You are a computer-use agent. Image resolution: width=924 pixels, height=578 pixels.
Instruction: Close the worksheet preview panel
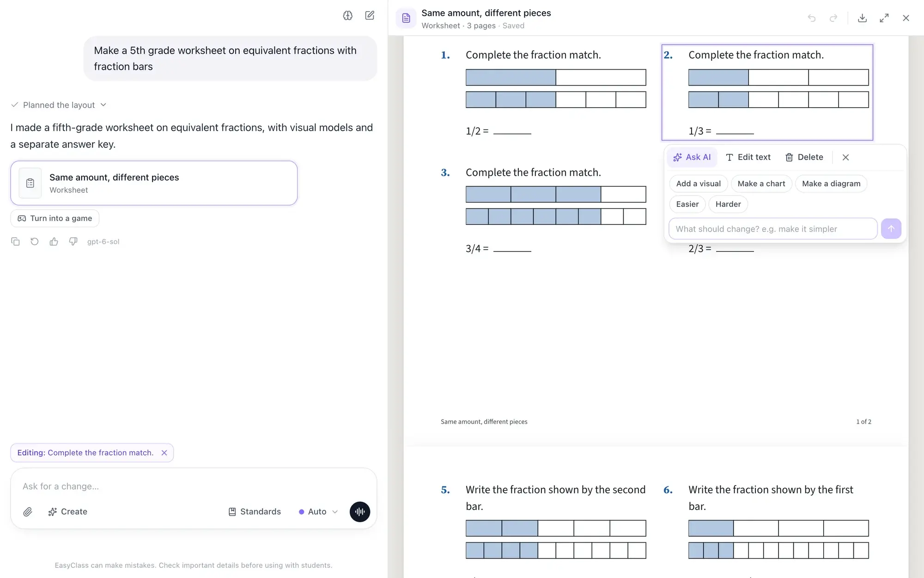(906, 18)
